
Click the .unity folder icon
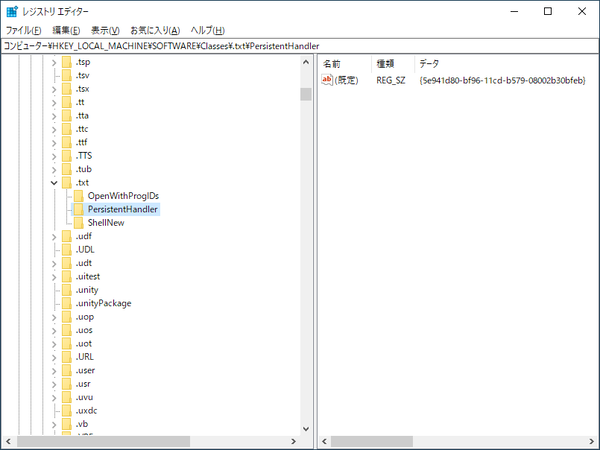(67, 290)
